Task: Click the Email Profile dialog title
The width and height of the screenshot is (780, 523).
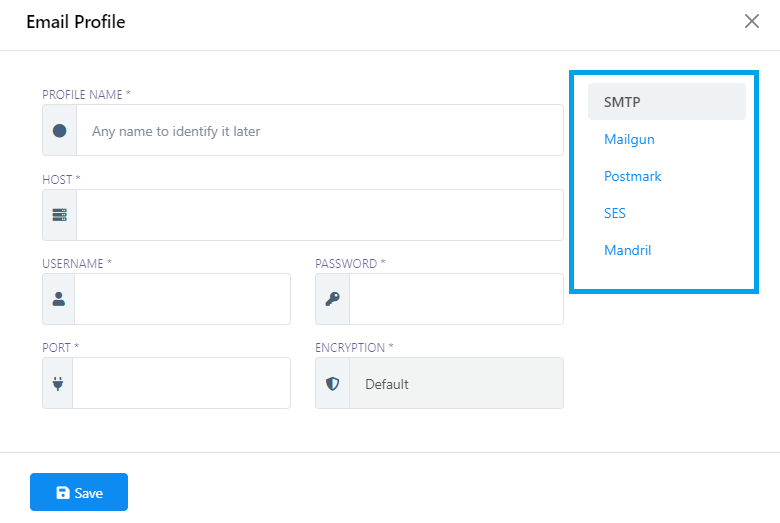Action: 76,22
